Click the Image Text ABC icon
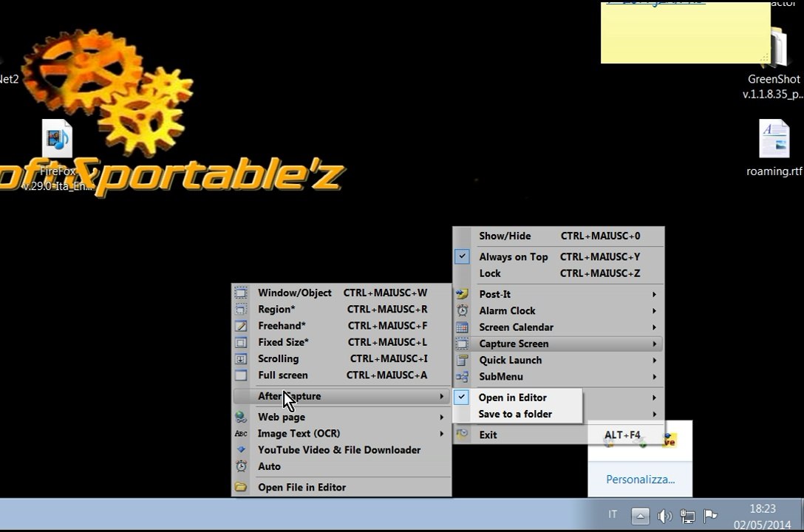The height and width of the screenshot is (532, 804). (x=240, y=434)
